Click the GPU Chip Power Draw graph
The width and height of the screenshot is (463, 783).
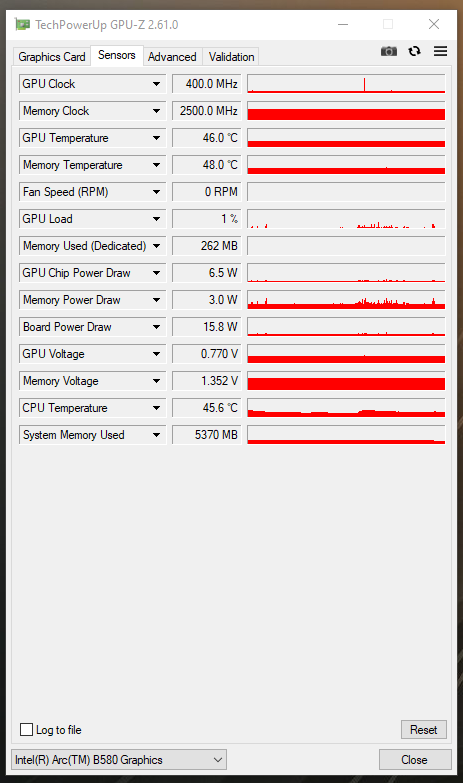[x=346, y=273]
